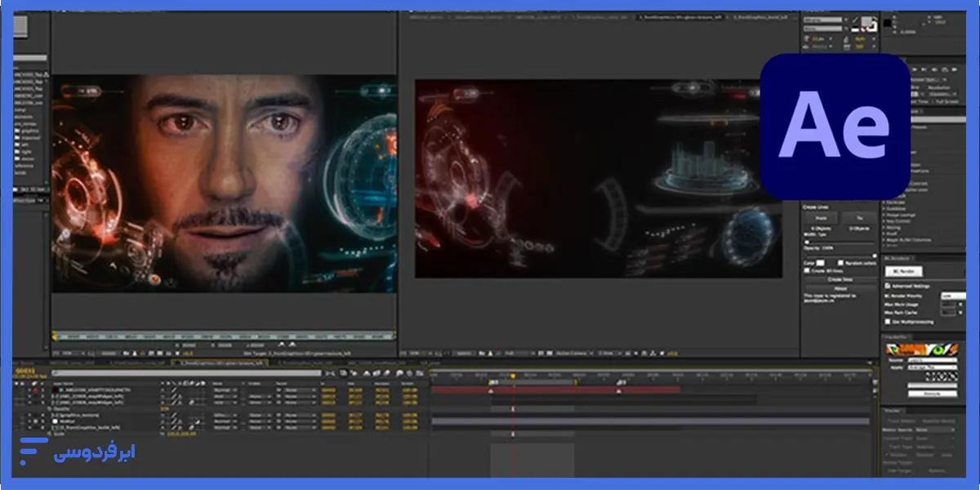Open the Track Type dropdown in Tracker
Image resolution: width=980 pixels, height=490 pixels.
click(934, 447)
